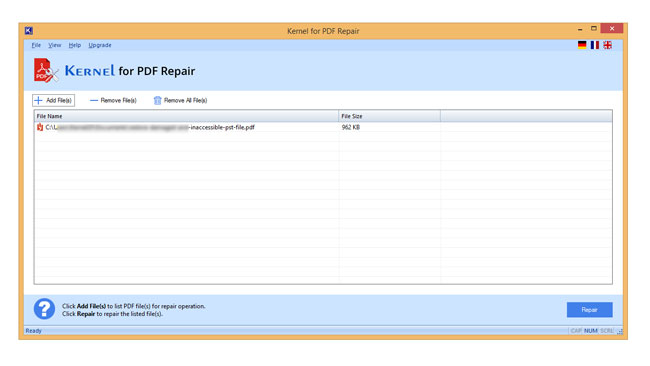Switch language with the French flag

pos(595,45)
